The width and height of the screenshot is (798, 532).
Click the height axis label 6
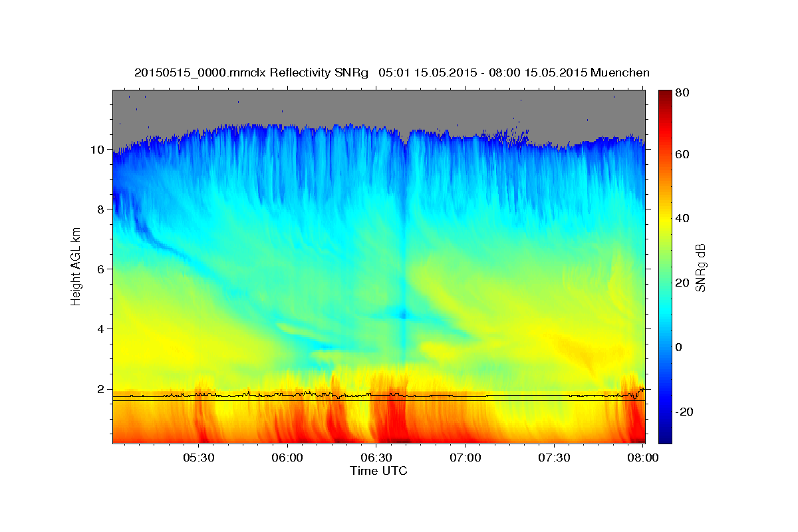pyautogui.click(x=100, y=269)
